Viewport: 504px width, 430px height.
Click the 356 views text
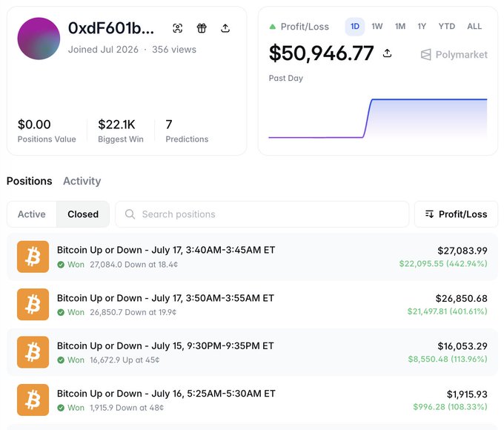tap(174, 50)
